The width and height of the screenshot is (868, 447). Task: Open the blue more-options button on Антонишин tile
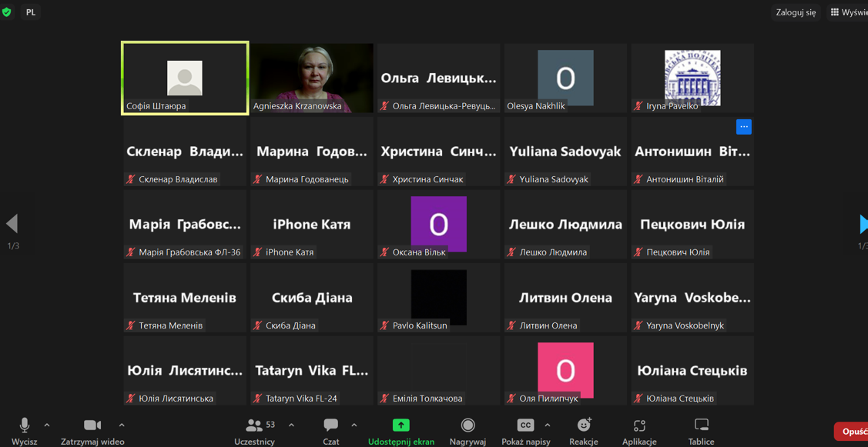tap(743, 127)
